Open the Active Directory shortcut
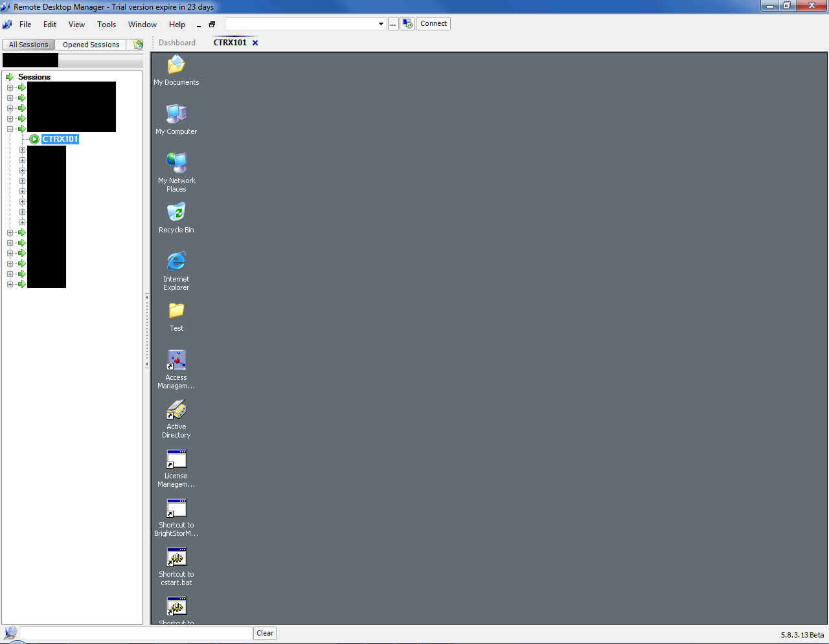Viewport: 829px width, 644px height. tap(176, 410)
